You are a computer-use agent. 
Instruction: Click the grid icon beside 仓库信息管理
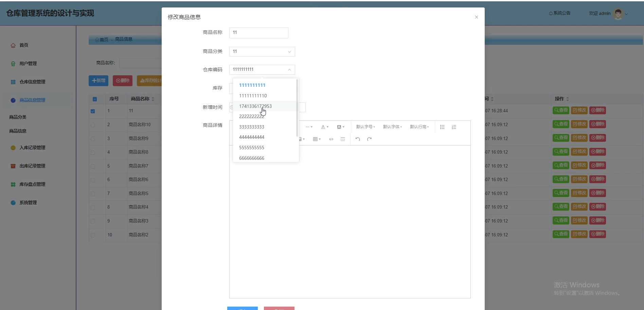tap(13, 82)
